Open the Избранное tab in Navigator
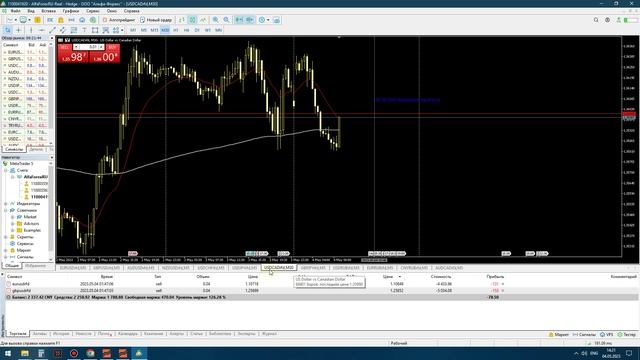This screenshot has height=360, width=640. point(35,266)
